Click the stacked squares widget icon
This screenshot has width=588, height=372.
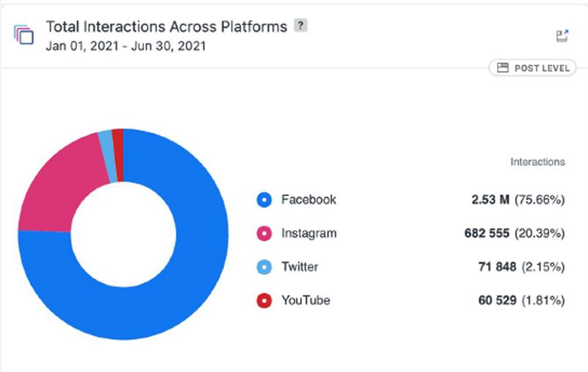click(24, 35)
